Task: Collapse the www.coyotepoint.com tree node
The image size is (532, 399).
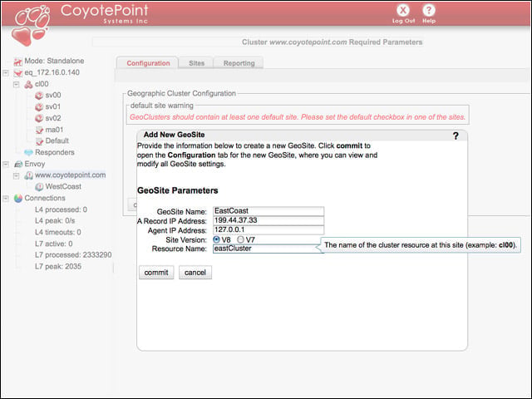Action: (17, 175)
